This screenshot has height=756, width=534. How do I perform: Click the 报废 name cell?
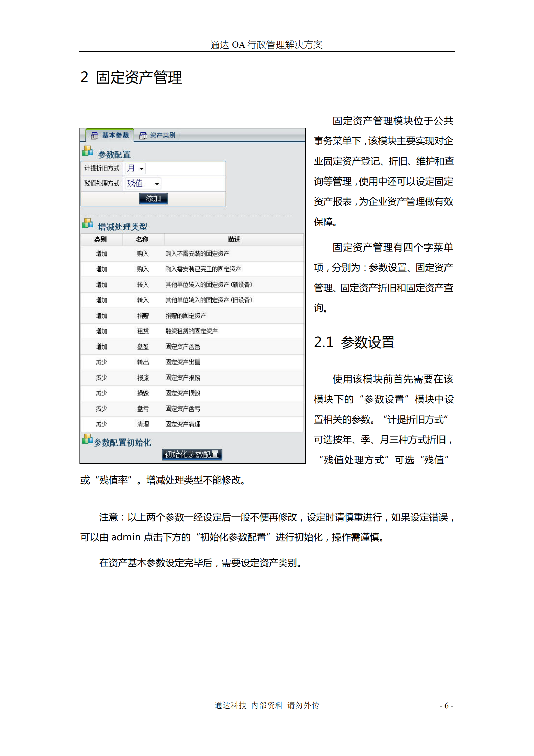tap(143, 377)
